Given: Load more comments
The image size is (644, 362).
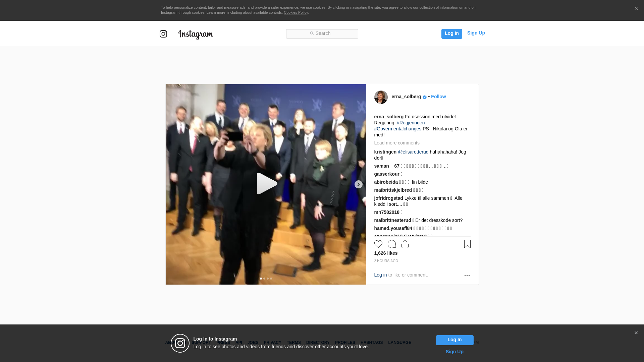Looking at the screenshot, I should click(x=397, y=143).
